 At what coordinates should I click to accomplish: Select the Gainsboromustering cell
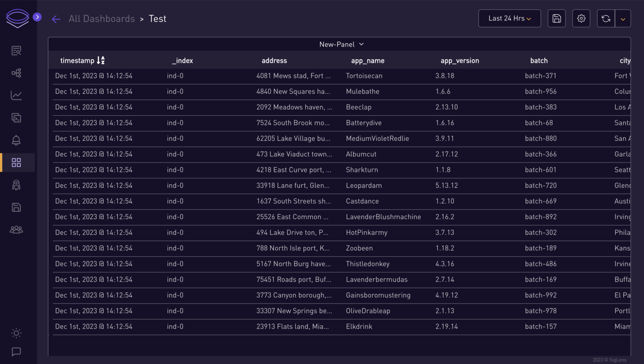pos(378,295)
